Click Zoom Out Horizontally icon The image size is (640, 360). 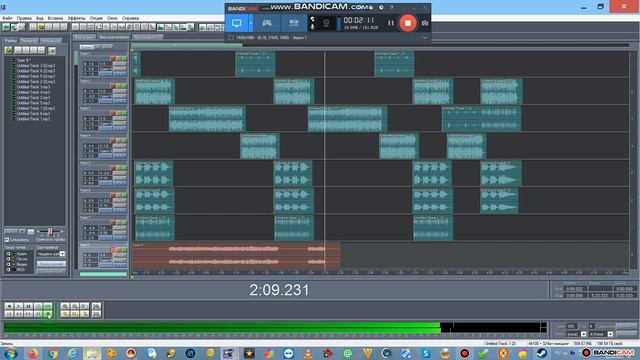tap(75, 306)
